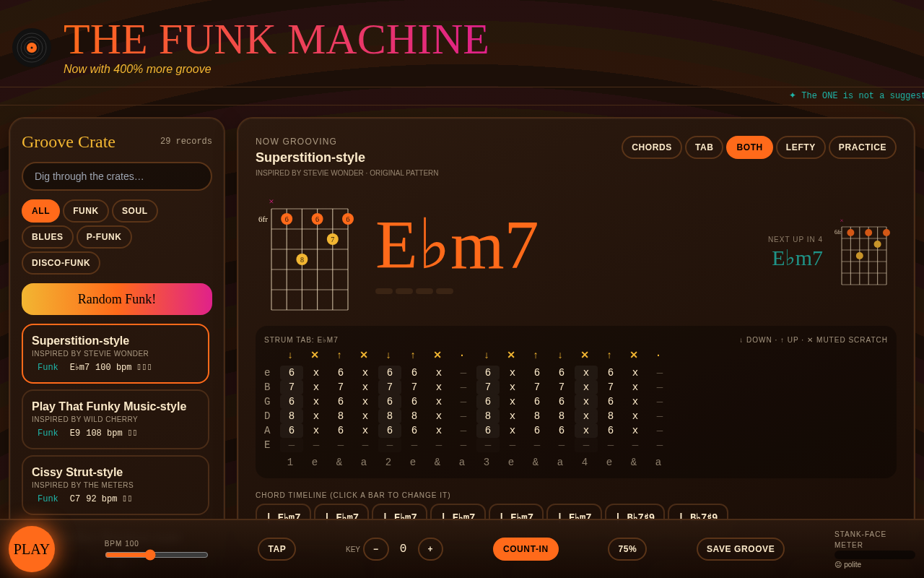Click the '29 records' count text
924x578 pixels.
click(x=186, y=142)
